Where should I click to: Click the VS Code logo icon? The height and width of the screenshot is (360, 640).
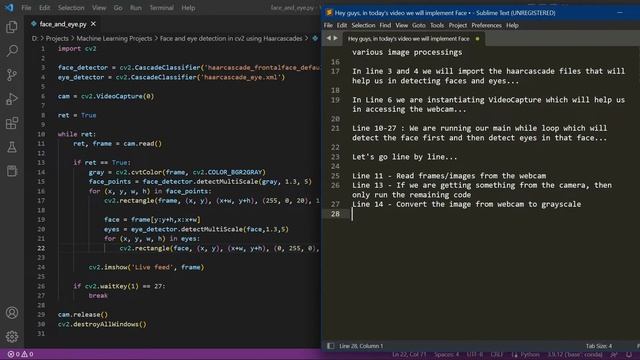click(x=9, y=8)
